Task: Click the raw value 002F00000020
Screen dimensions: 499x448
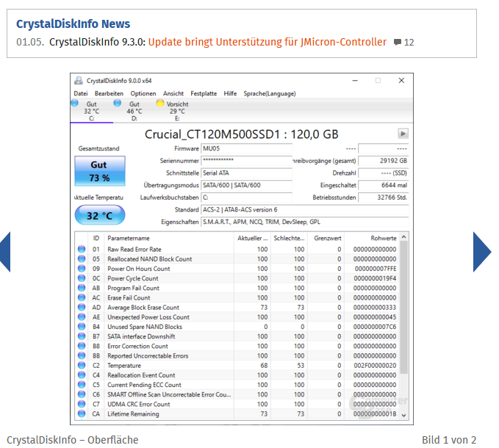Action: (375, 365)
